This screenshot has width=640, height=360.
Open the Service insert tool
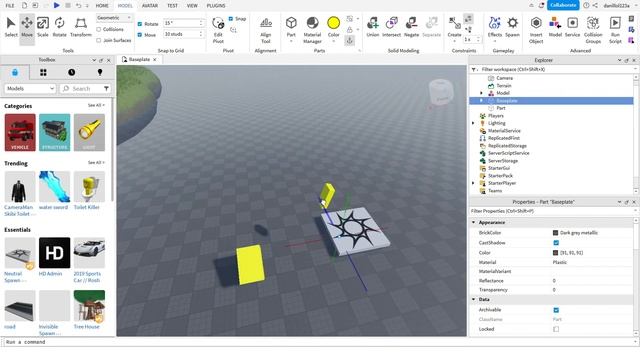point(572,27)
